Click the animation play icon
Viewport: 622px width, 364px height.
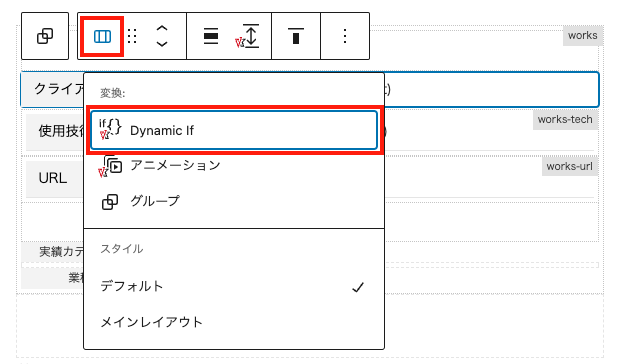click(110, 165)
